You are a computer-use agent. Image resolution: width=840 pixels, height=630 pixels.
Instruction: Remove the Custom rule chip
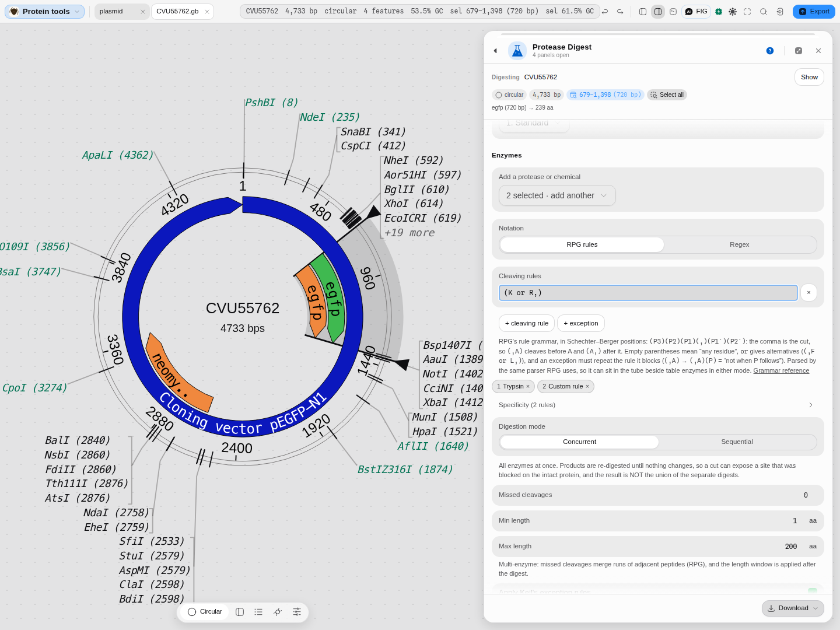click(x=587, y=386)
